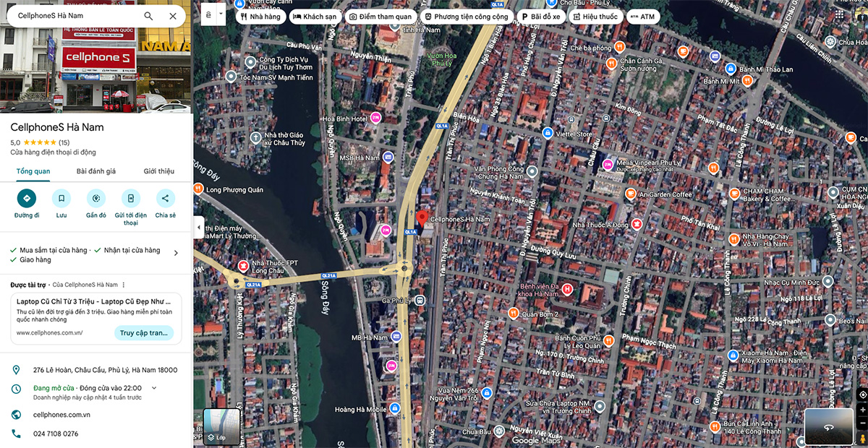Click the Gửi tới điện thoại icon
The height and width of the screenshot is (448, 868).
point(130,198)
